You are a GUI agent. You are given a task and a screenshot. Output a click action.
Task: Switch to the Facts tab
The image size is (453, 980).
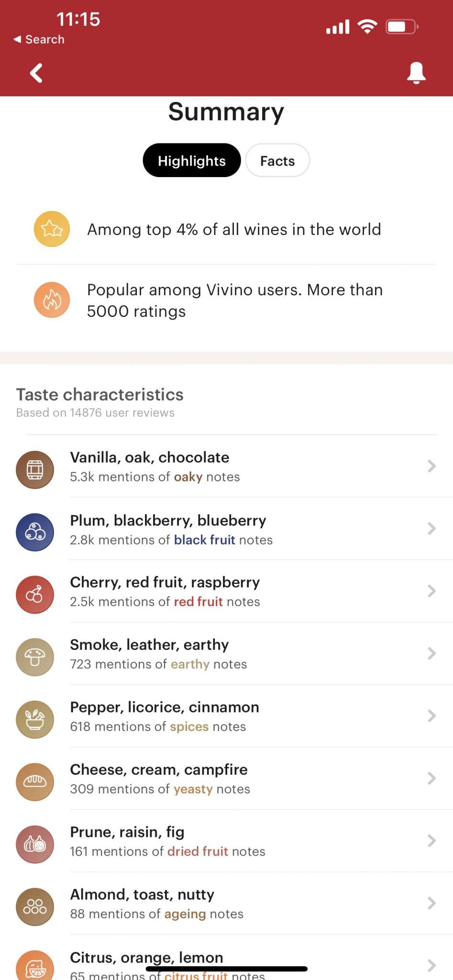277,161
